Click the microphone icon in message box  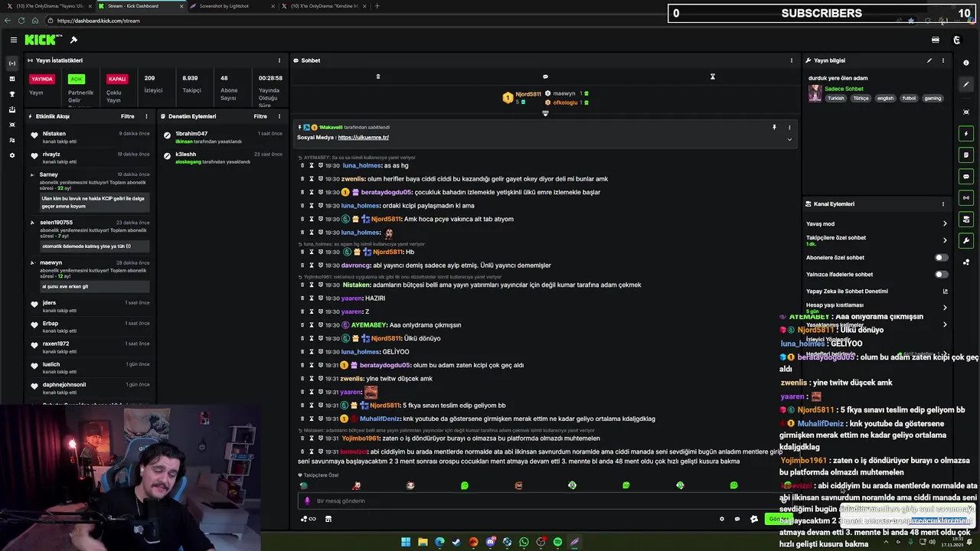click(307, 501)
